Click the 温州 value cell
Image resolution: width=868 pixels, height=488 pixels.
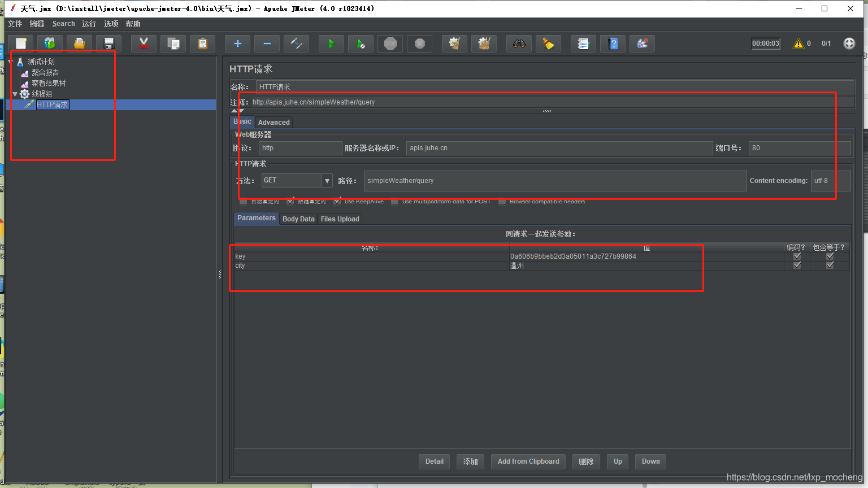[646, 265]
